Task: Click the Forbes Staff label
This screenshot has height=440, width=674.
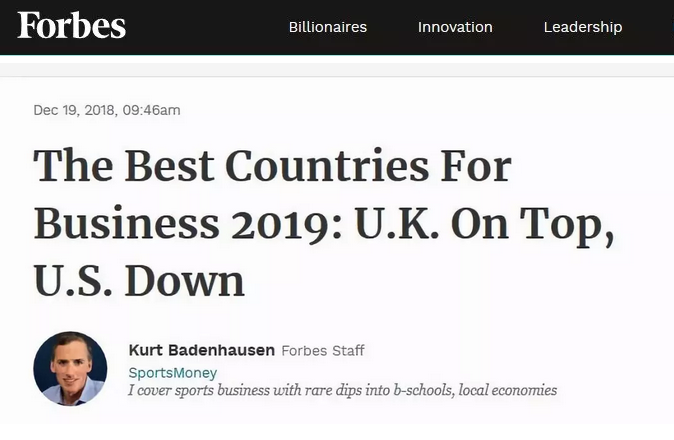Action: click(x=323, y=351)
